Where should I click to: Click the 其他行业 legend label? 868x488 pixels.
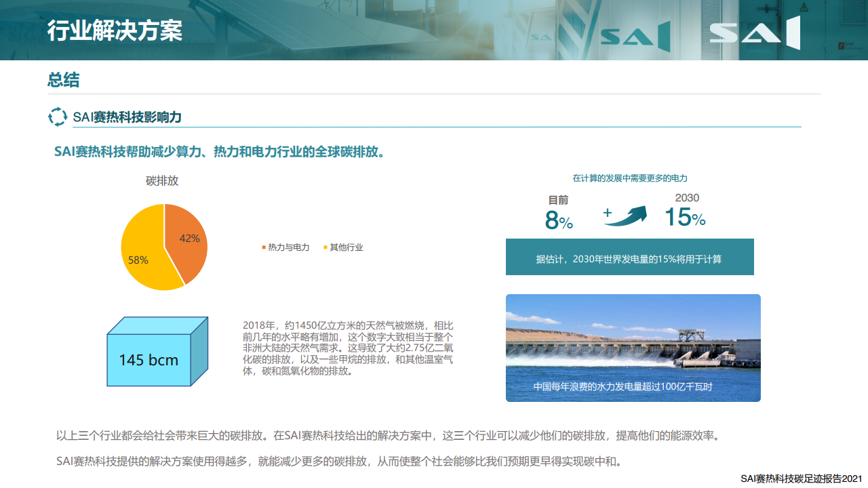(347, 247)
